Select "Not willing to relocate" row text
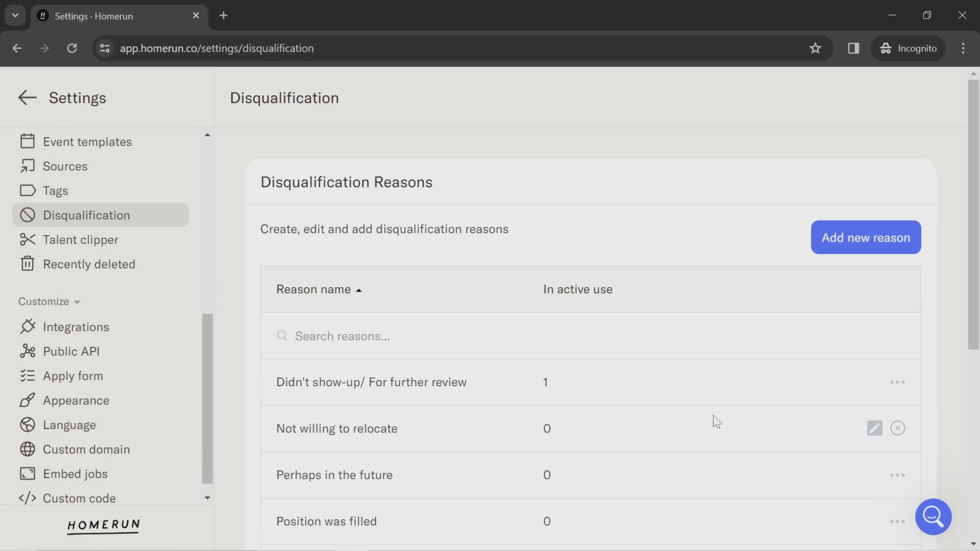Screen dimensions: 980x551 tap(337, 429)
